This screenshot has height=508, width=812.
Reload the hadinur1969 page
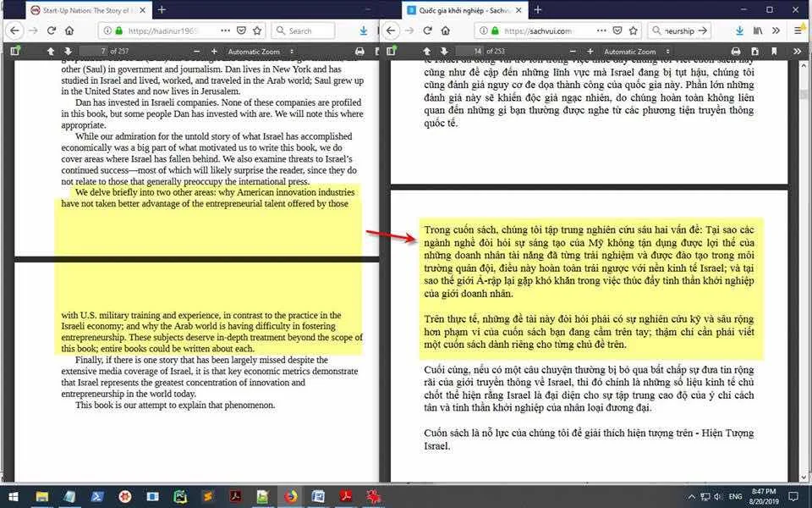(52, 30)
